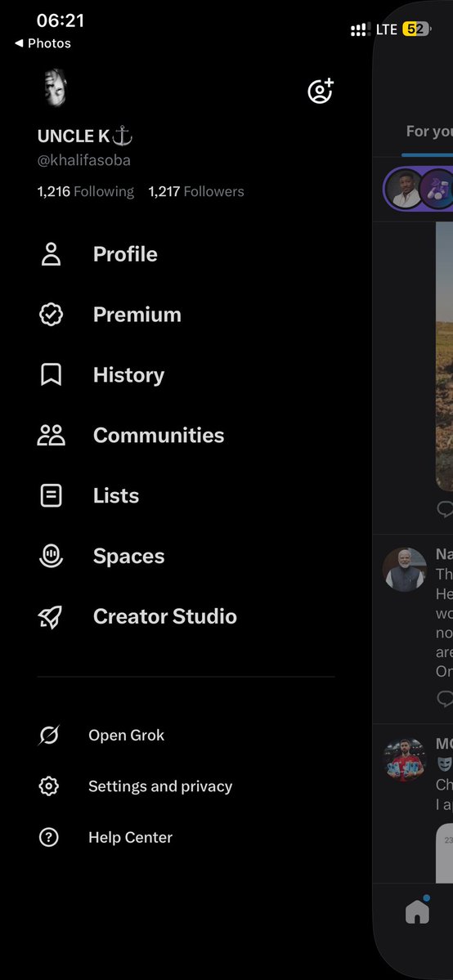
Task: Click the Creator Studio rocket icon
Action: (x=51, y=617)
